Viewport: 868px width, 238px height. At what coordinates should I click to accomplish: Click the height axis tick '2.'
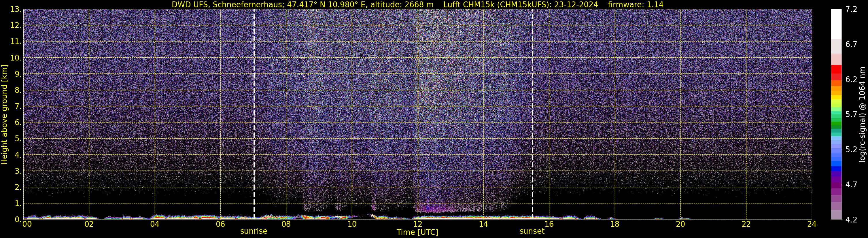coord(18,187)
